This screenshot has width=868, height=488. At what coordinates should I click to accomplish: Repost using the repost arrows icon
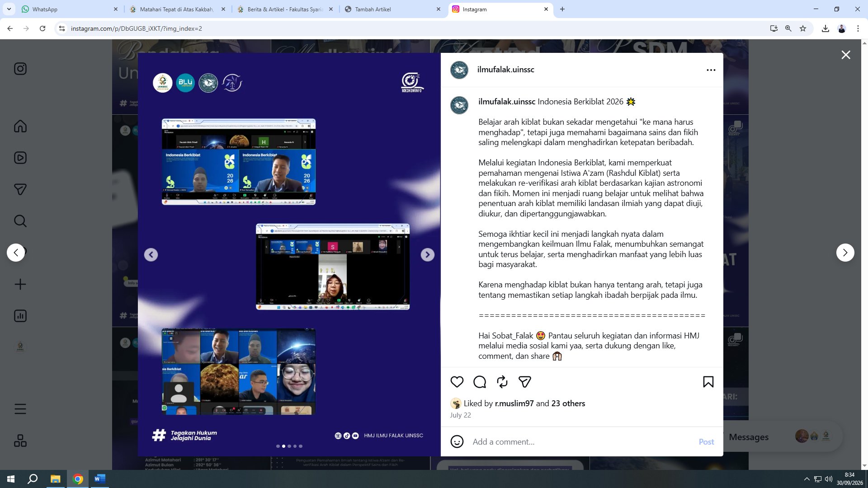click(x=502, y=382)
